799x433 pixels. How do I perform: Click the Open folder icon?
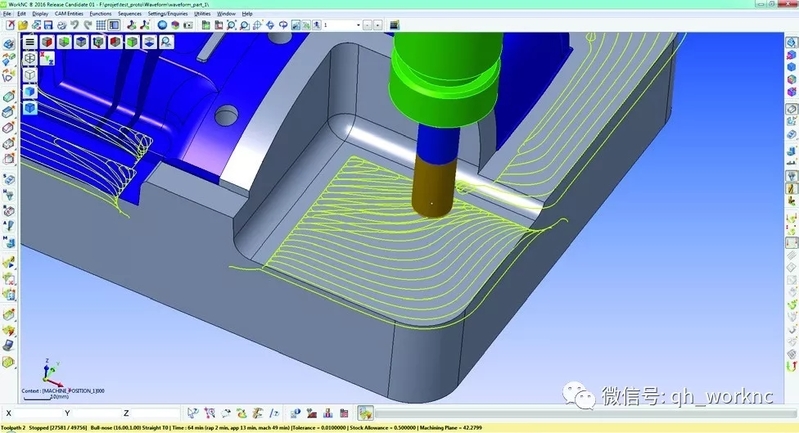(x=20, y=24)
